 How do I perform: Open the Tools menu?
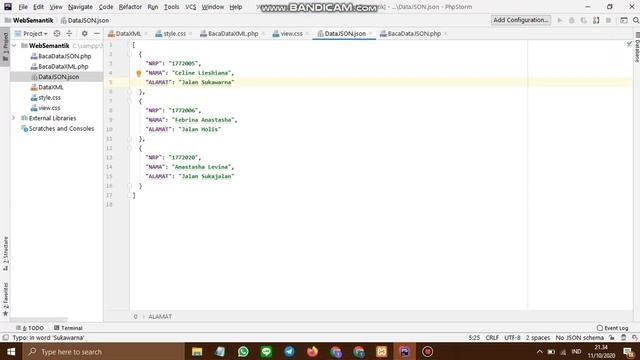[171, 7]
